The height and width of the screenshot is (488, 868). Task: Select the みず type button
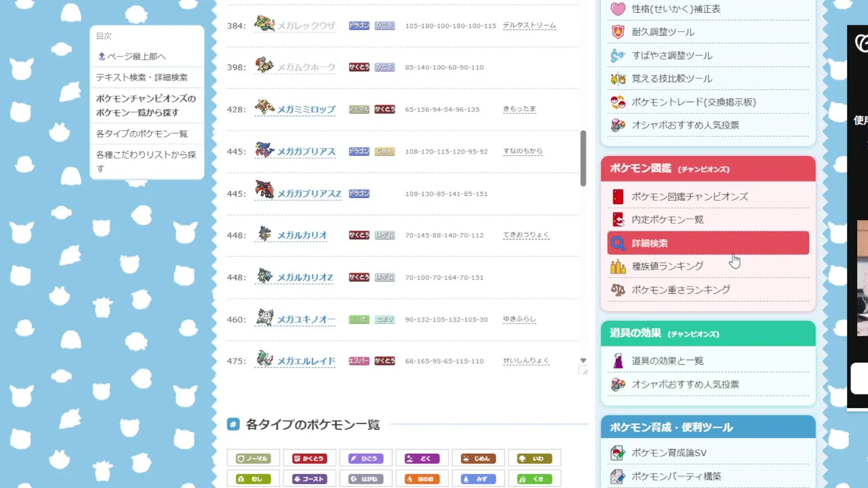tap(478, 479)
